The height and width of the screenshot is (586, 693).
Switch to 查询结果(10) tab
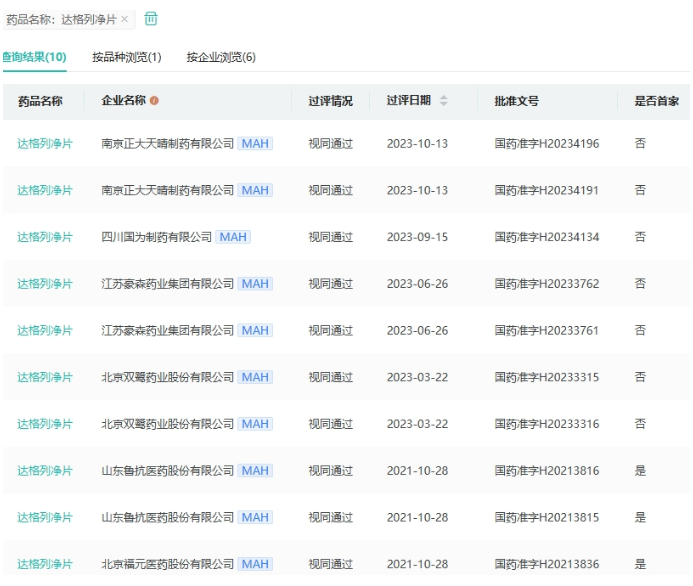pyautogui.click(x=34, y=57)
